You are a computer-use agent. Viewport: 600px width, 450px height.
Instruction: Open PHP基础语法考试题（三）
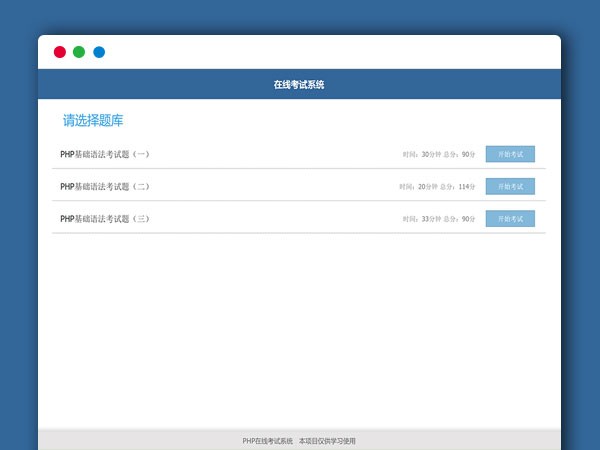(x=105, y=218)
